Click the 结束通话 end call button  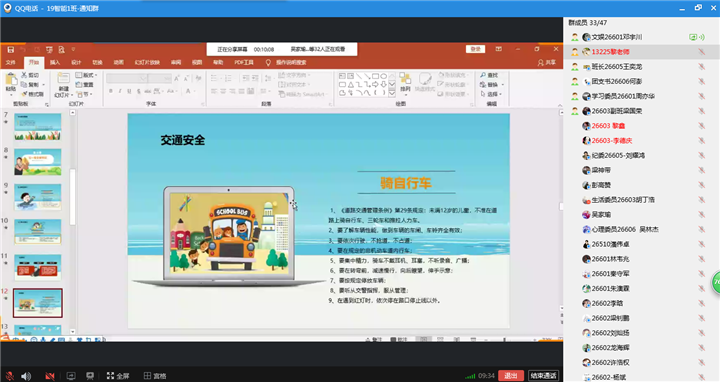543,376
